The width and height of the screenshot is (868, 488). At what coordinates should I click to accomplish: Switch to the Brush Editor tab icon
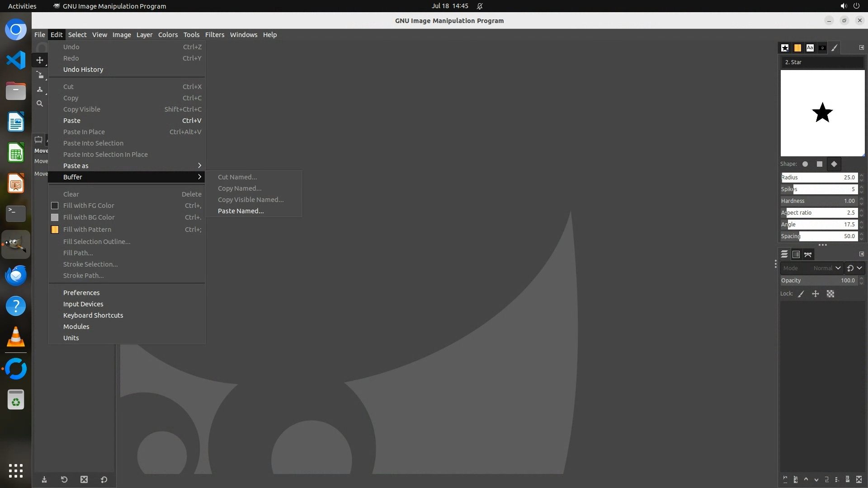(x=835, y=48)
